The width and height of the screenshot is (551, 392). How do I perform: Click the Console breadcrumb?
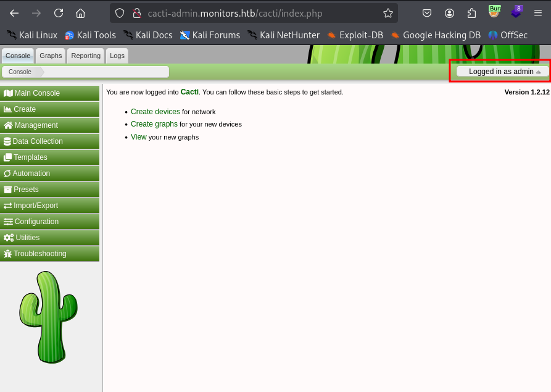coord(20,72)
